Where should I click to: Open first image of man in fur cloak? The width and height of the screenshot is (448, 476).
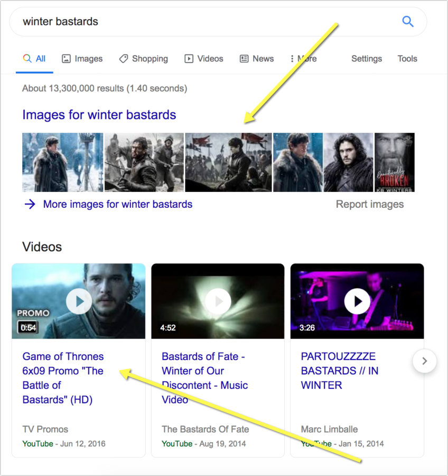63,162
